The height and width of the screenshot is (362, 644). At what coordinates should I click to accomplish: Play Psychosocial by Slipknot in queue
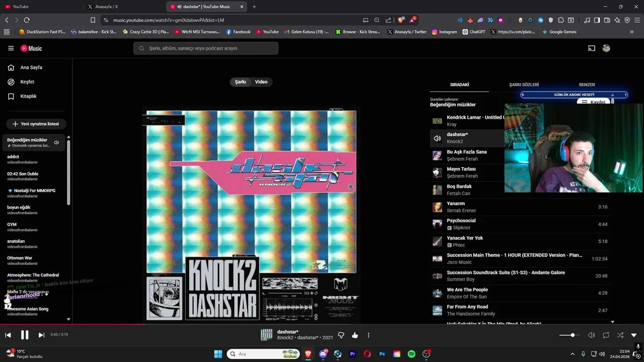pos(520,224)
